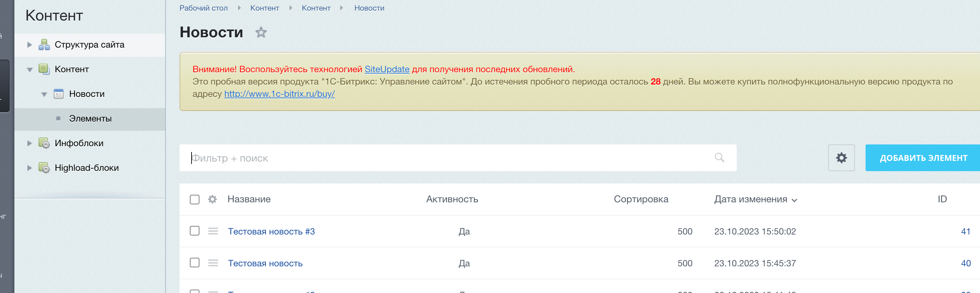Viewport: 980px width, 293px height.
Task: Sort by Активность column header
Action: click(452, 199)
